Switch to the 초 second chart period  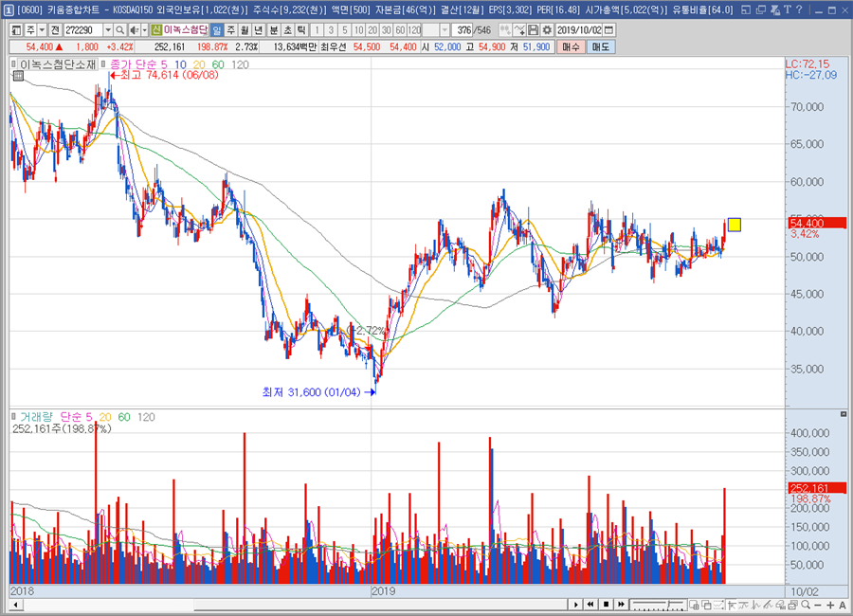tap(288, 30)
